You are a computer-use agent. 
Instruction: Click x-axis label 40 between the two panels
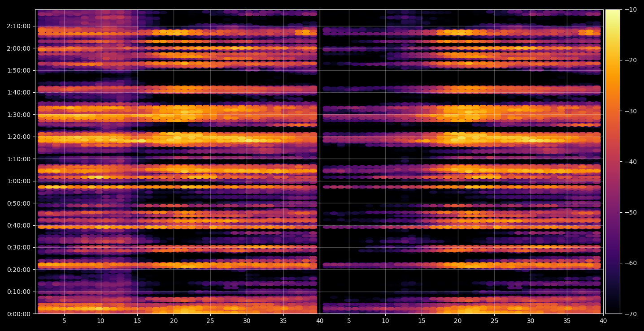320,321
